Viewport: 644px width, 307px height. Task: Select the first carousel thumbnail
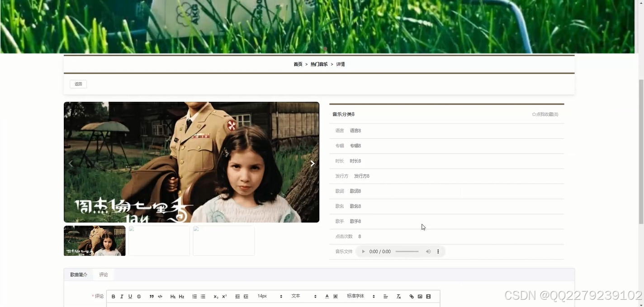95,241
